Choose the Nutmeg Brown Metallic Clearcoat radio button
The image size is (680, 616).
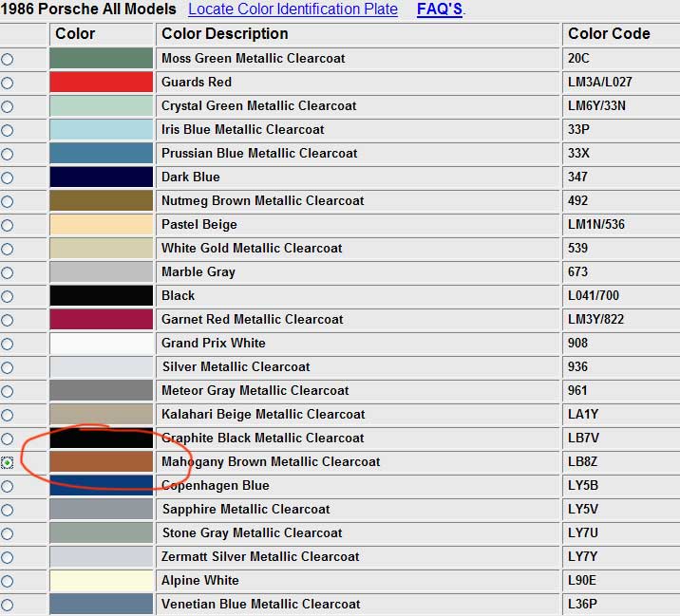point(7,201)
